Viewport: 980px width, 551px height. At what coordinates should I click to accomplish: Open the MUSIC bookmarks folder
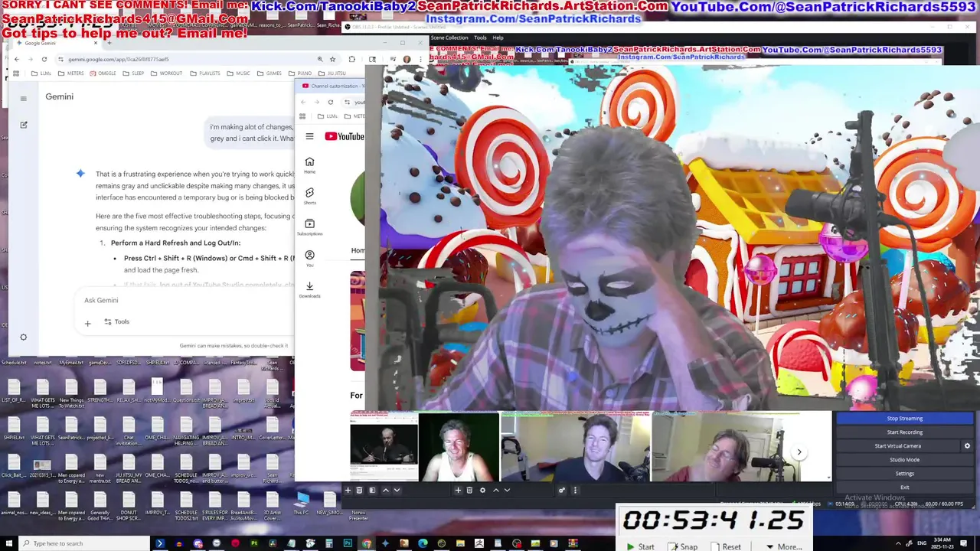pos(238,73)
